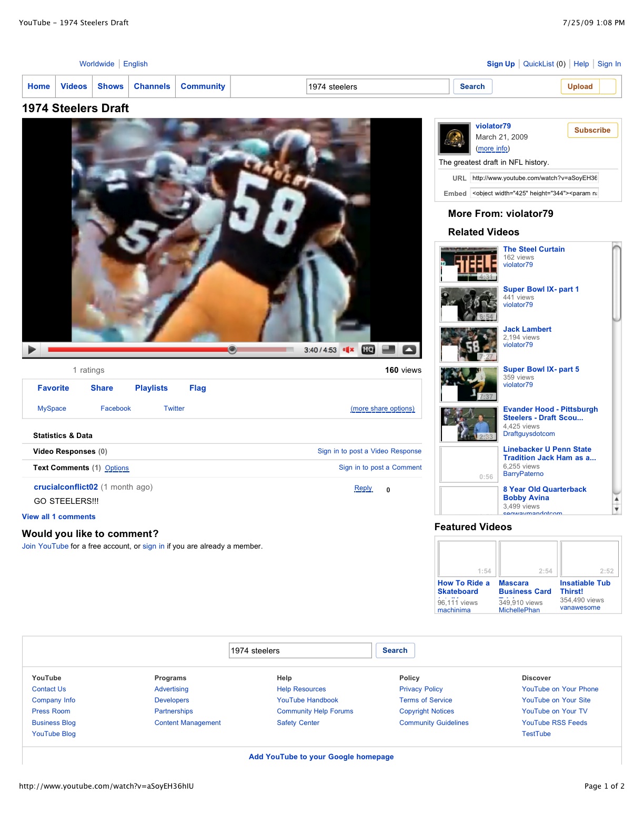The width and height of the screenshot is (644, 834).
Task: Share the video to Facebook
Action: (x=116, y=409)
